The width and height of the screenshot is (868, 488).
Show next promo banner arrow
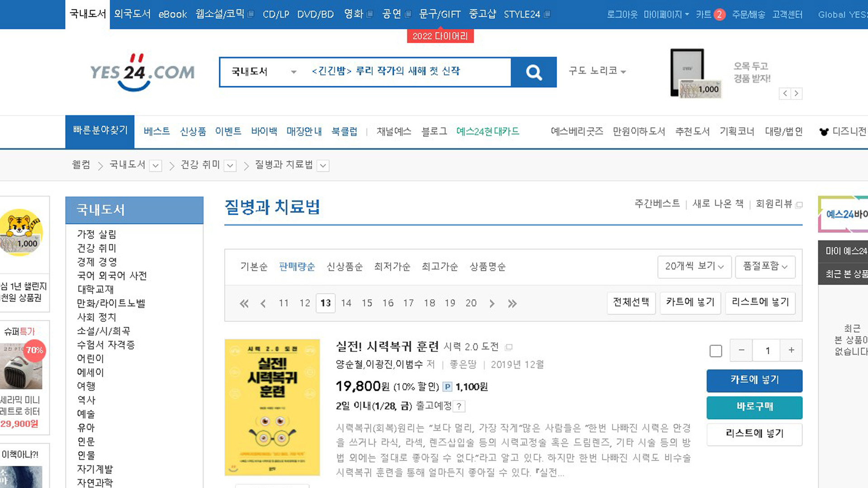797,94
